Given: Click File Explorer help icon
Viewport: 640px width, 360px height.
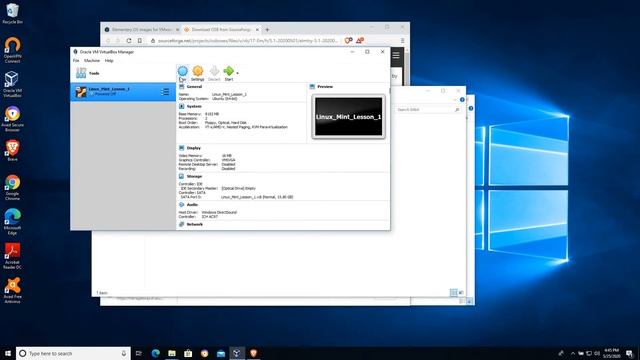Looking at the screenshot, I should tap(462, 100).
